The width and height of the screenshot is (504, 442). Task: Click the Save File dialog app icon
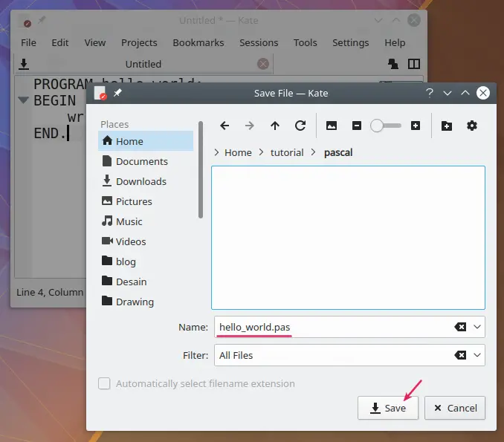tap(100, 93)
